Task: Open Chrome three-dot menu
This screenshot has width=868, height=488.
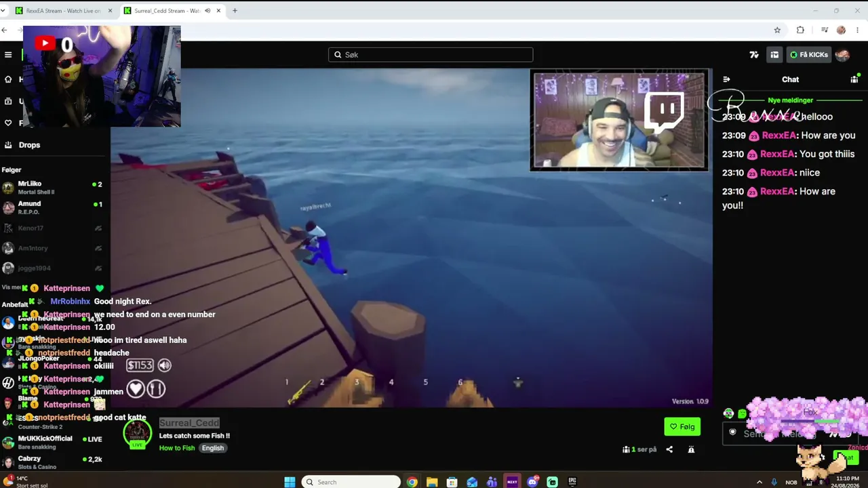Action: point(858,30)
